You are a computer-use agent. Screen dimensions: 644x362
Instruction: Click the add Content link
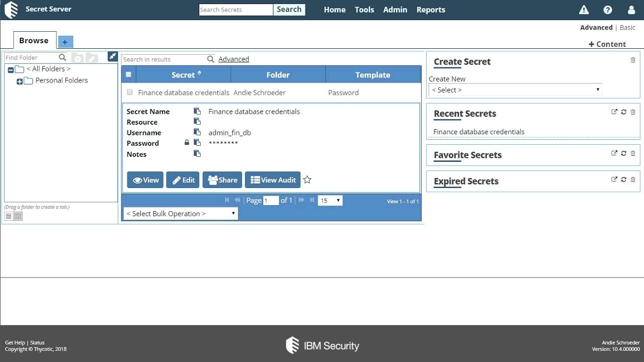(607, 44)
